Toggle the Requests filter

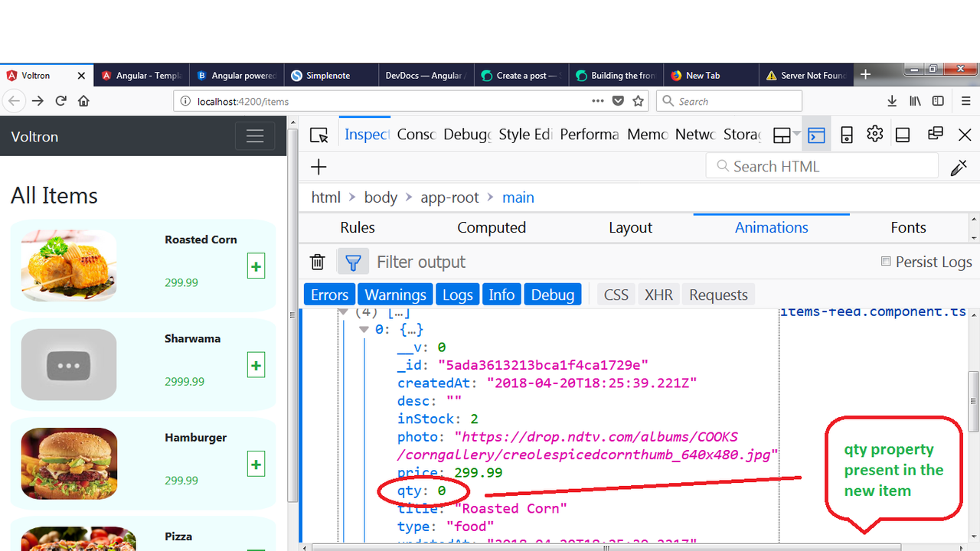pyautogui.click(x=718, y=295)
